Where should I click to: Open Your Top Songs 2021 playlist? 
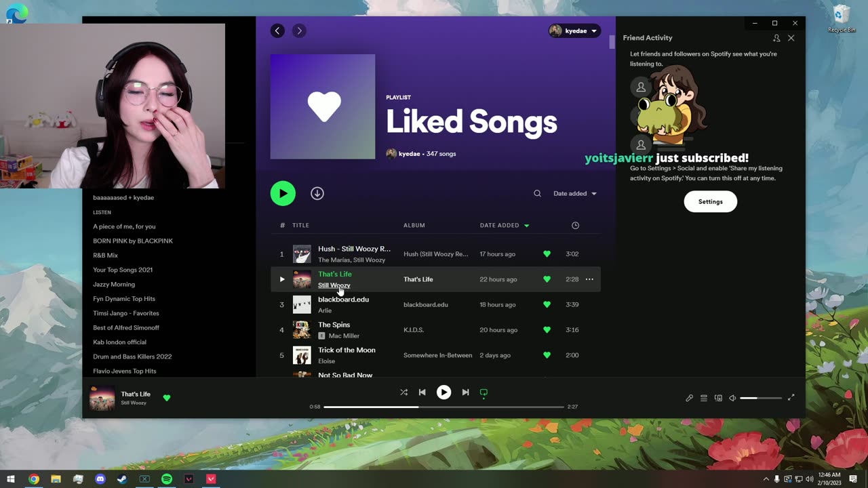[x=123, y=270]
